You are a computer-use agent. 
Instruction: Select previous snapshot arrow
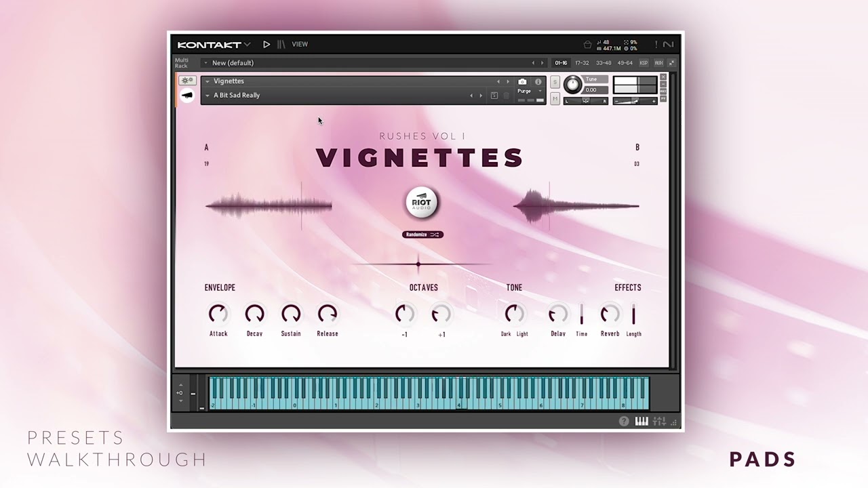click(x=471, y=96)
